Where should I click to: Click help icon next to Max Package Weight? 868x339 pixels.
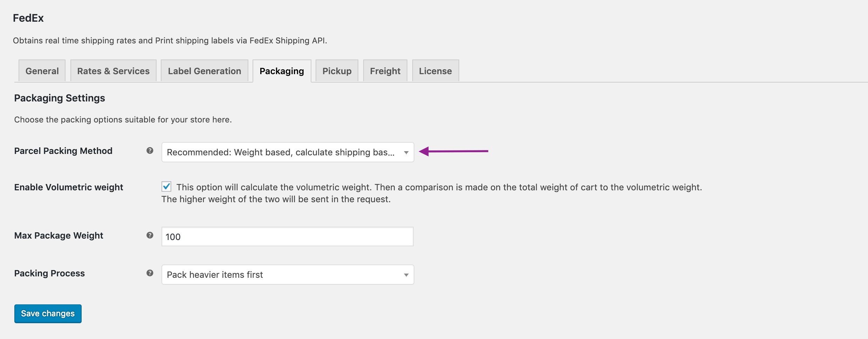click(x=150, y=235)
